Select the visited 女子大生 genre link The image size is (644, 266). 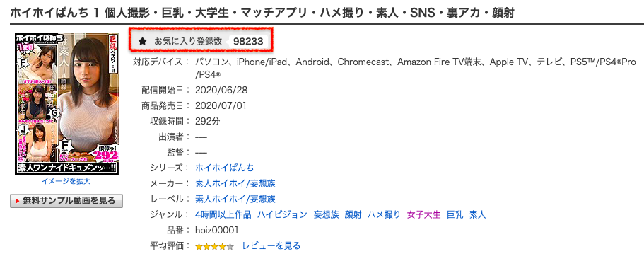coord(423,214)
